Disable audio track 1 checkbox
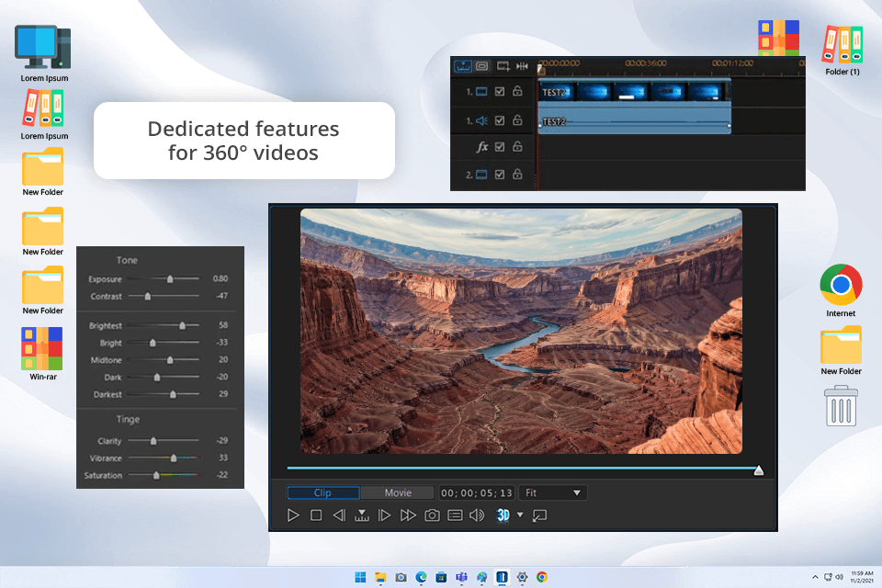 pos(500,120)
